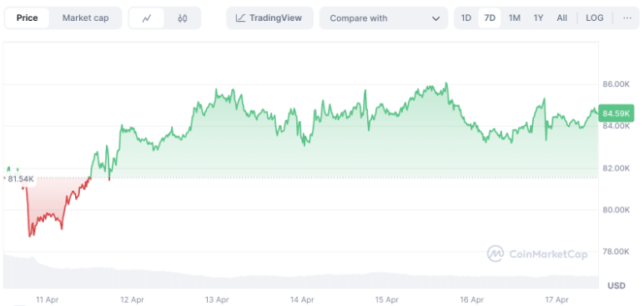This screenshot has width=644, height=306.
Task: Switch to the Price tab
Action: coord(27,18)
